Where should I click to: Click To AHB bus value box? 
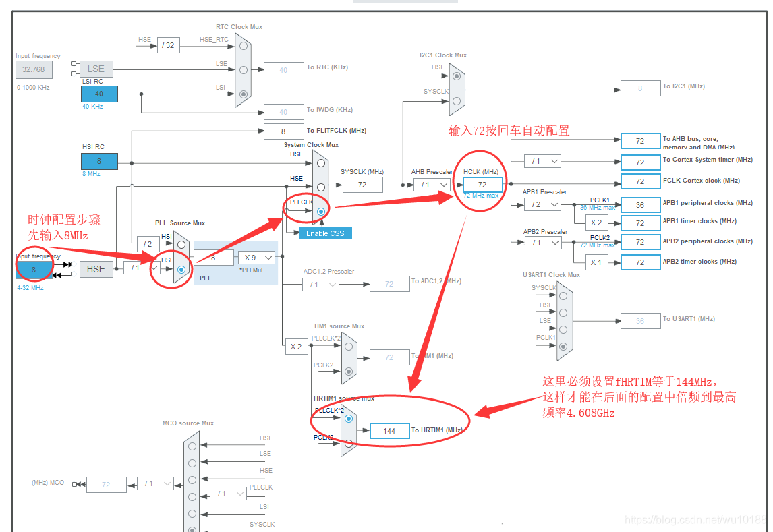640,141
